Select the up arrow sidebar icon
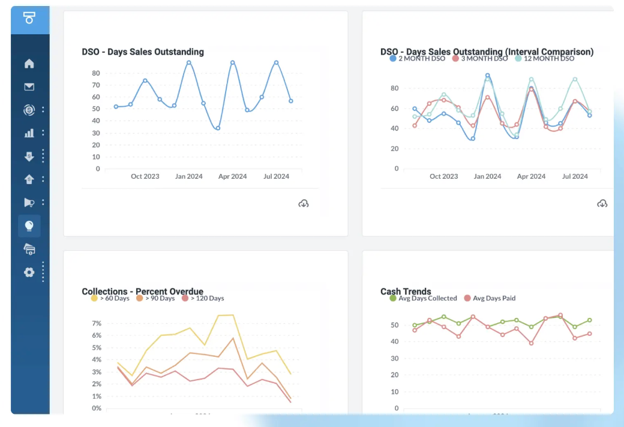The height and width of the screenshot is (427, 624). point(29,180)
